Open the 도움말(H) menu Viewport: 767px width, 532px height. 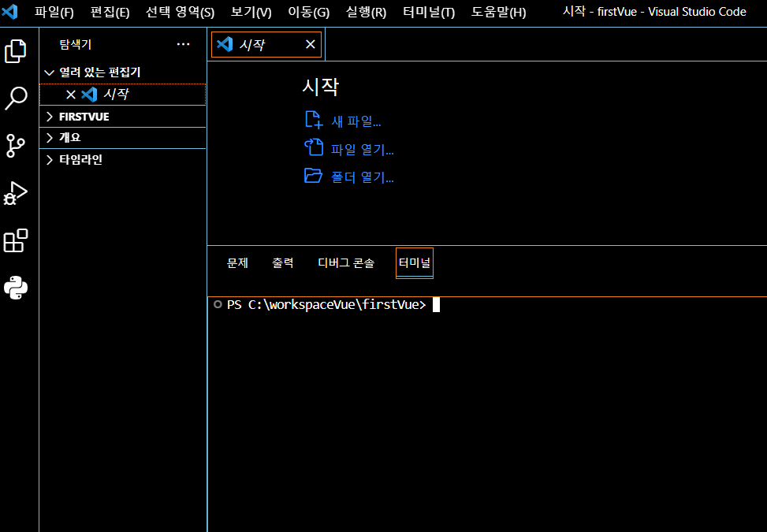coord(498,12)
